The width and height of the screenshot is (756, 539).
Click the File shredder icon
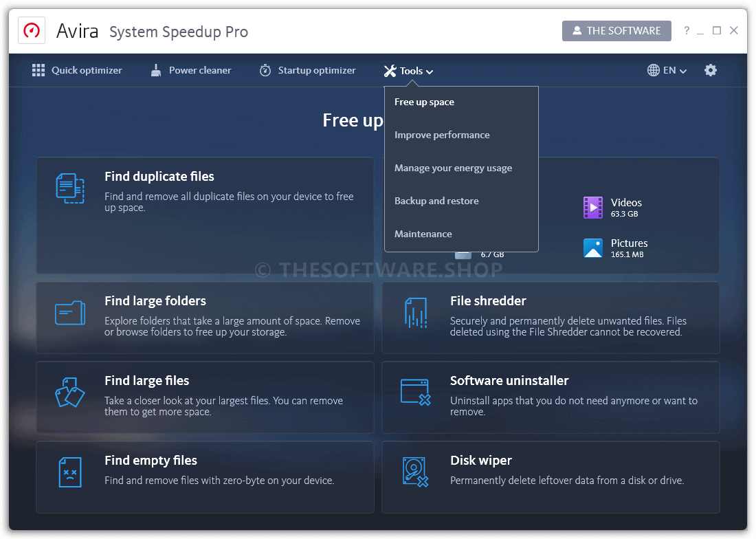(x=416, y=313)
